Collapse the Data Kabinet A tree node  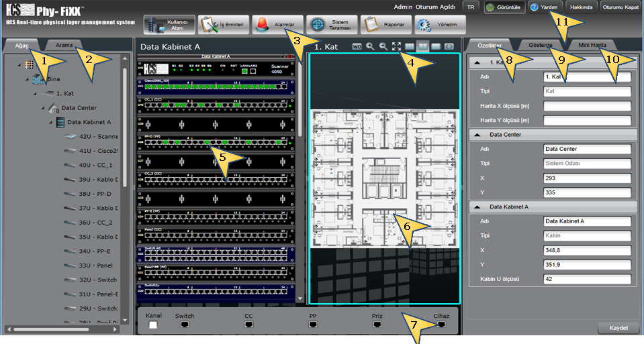(x=51, y=122)
